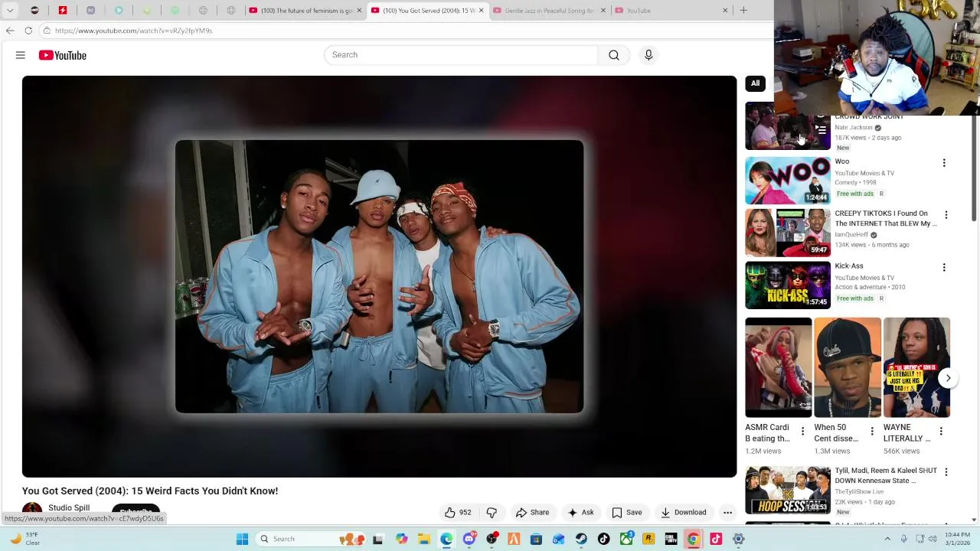Open the YouTube hamburger guide menu
This screenshot has width=980, height=551.
[21, 55]
